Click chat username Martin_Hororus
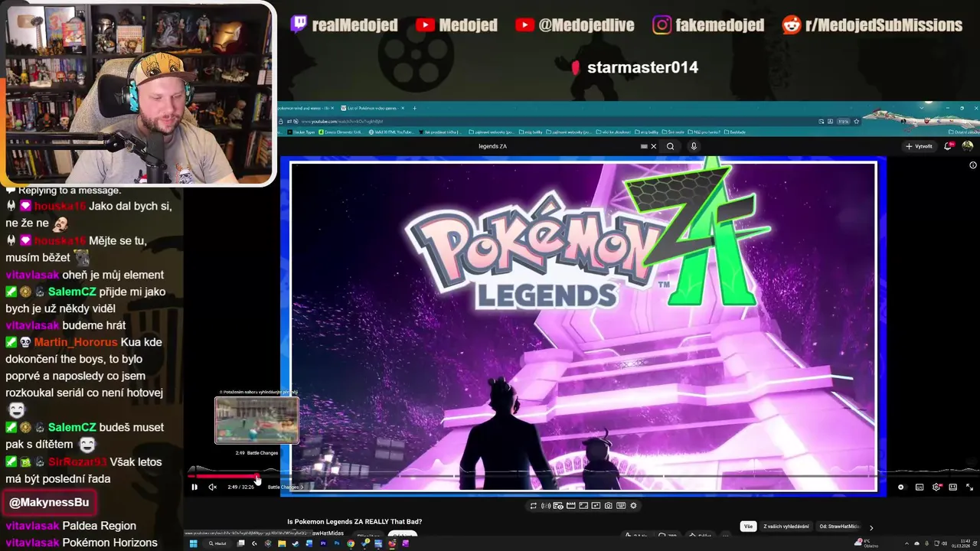980x551 pixels. pos(76,342)
